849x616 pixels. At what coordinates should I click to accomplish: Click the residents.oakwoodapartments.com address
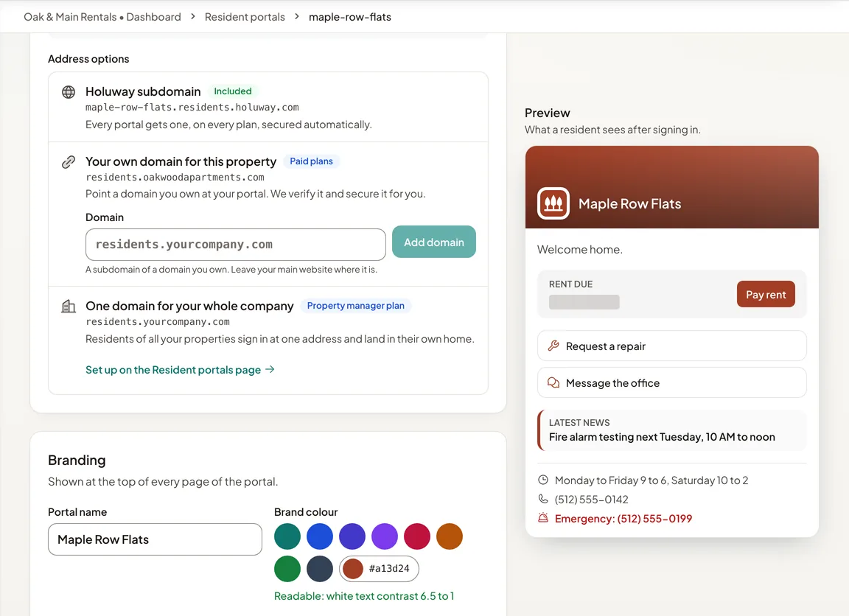[175, 177]
